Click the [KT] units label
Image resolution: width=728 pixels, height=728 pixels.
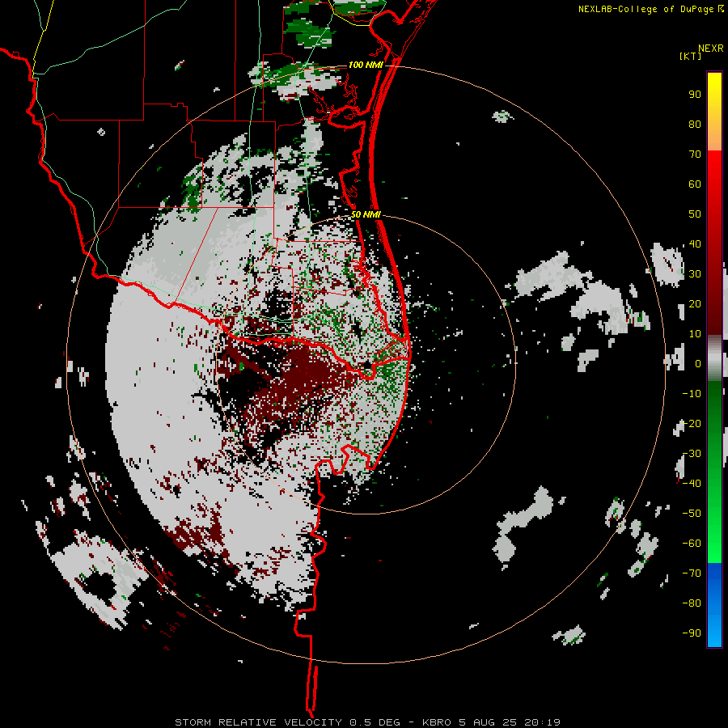691,56
